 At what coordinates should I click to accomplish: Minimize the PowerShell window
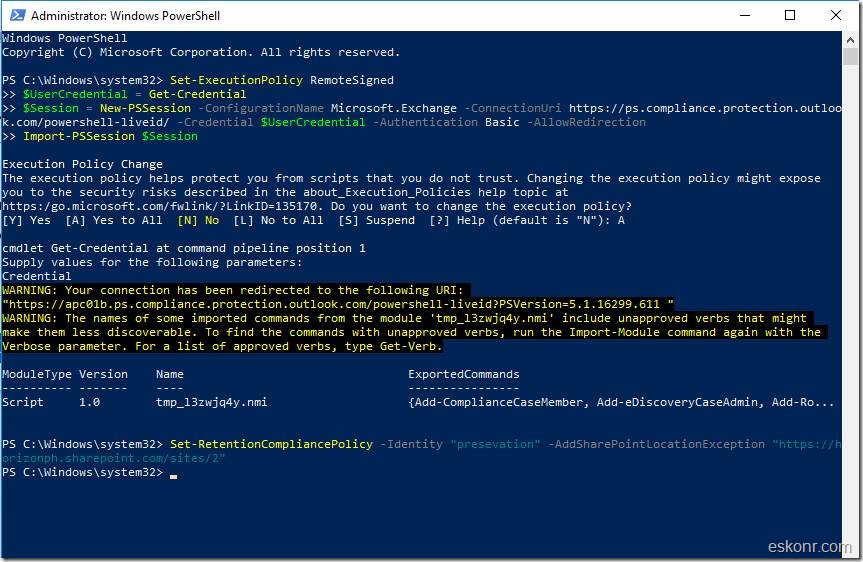click(745, 15)
